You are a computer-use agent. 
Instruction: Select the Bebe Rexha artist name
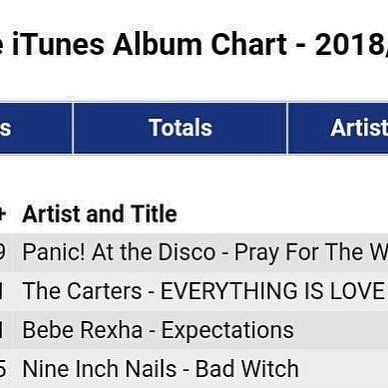coord(82,330)
